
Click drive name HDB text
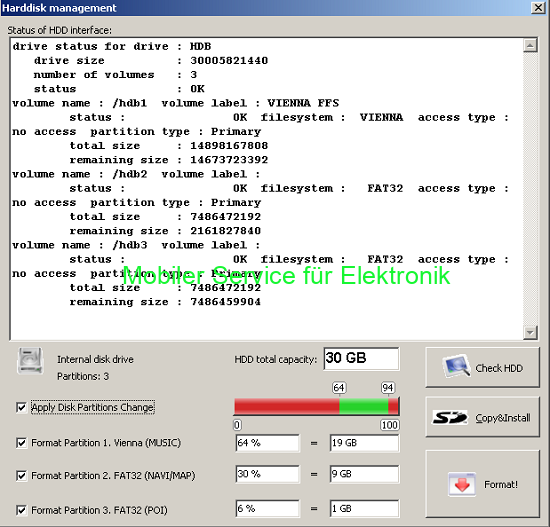[x=201, y=46]
